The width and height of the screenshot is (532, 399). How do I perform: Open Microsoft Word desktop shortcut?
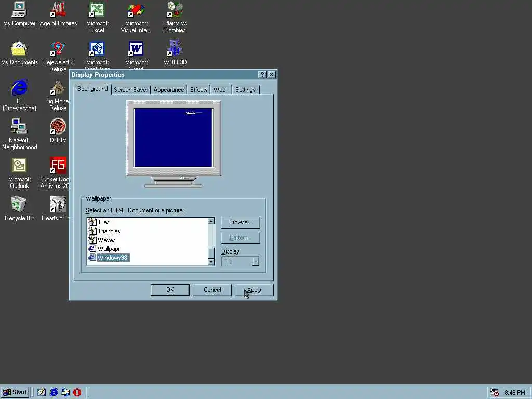136,54
